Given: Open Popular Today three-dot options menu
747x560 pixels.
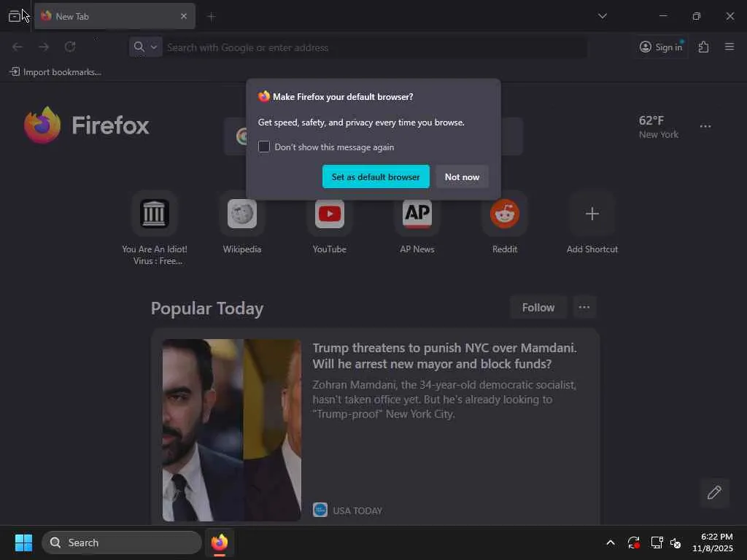Looking at the screenshot, I should point(584,307).
